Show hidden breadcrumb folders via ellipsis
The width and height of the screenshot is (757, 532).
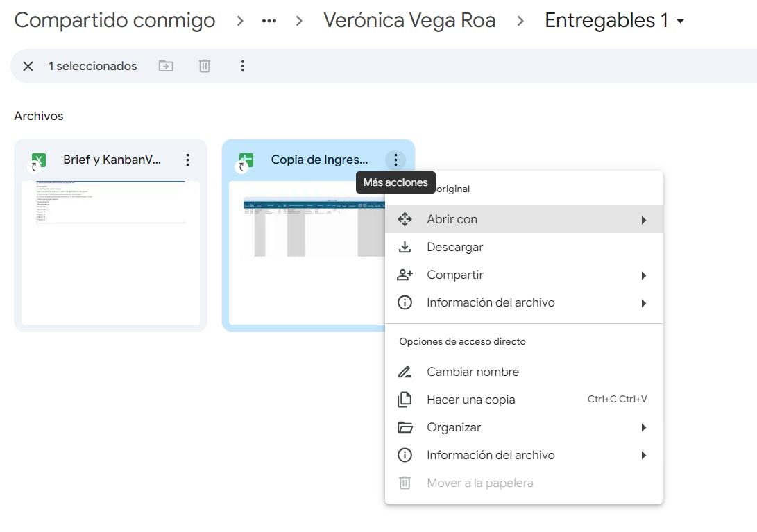269,21
